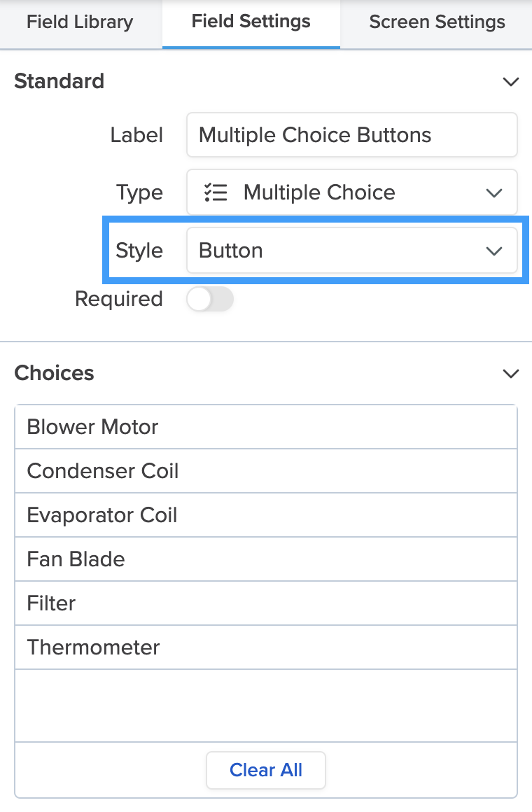Click the Standard section heading

tap(59, 81)
